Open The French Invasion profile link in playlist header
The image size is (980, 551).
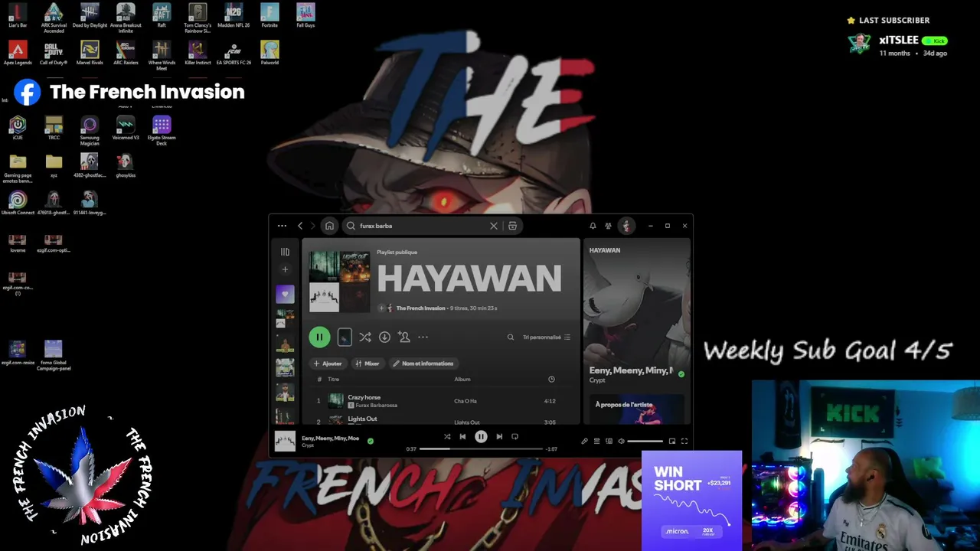(x=420, y=308)
